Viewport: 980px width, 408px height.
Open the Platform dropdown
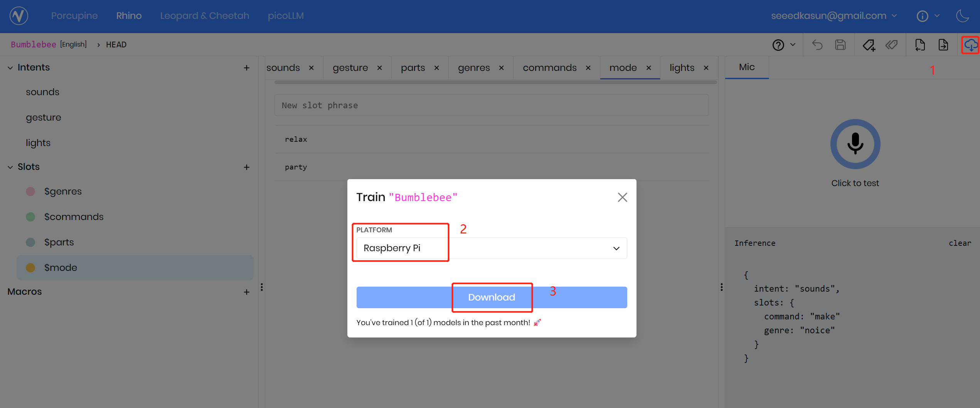492,248
